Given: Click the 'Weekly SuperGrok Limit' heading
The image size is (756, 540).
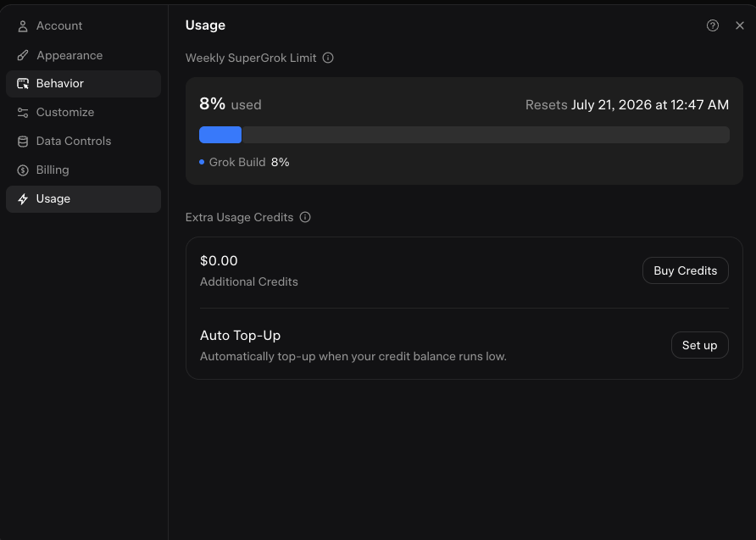Looking at the screenshot, I should 251,58.
